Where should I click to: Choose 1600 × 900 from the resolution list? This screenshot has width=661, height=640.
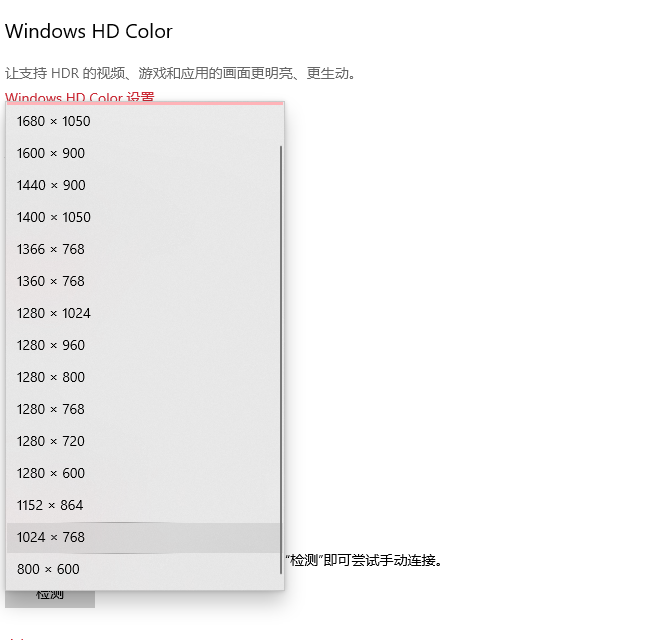(x=143, y=153)
